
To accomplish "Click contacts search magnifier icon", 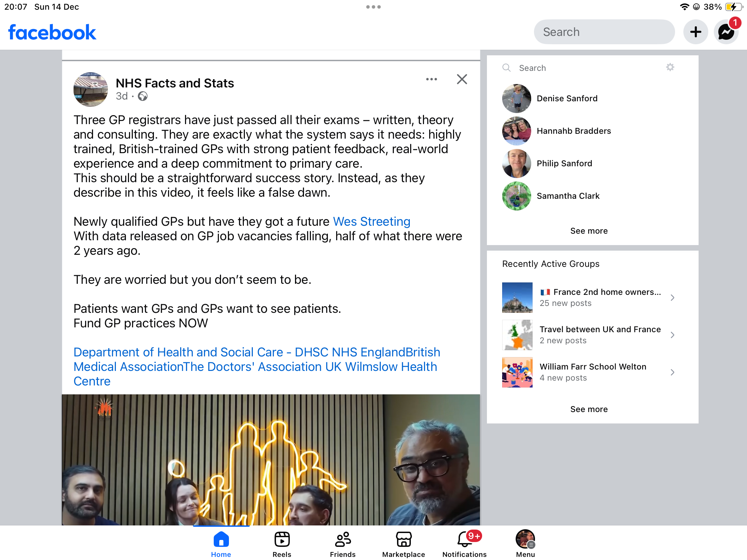I will 506,68.
